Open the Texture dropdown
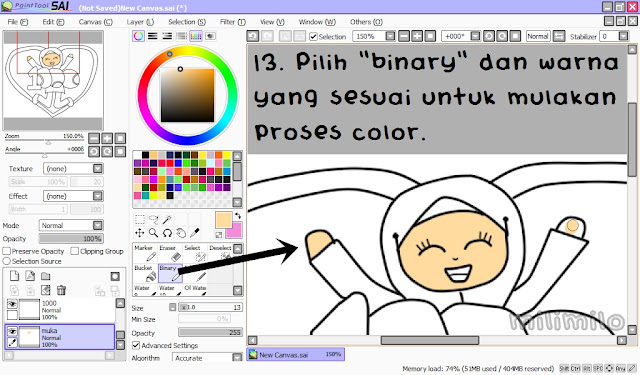Viewport: 640px width, 375px height. pyautogui.click(x=98, y=169)
